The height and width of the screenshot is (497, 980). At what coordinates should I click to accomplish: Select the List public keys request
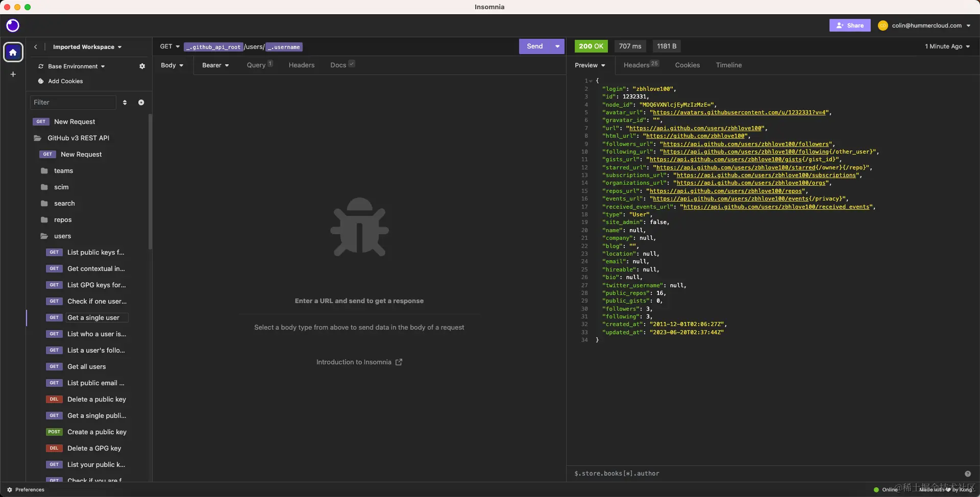point(96,253)
